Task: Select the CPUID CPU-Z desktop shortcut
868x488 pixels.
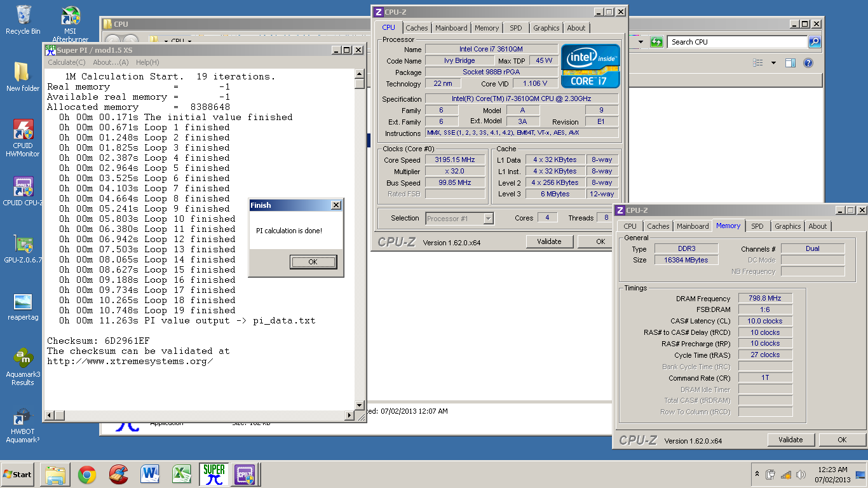Action: [23, 191]
